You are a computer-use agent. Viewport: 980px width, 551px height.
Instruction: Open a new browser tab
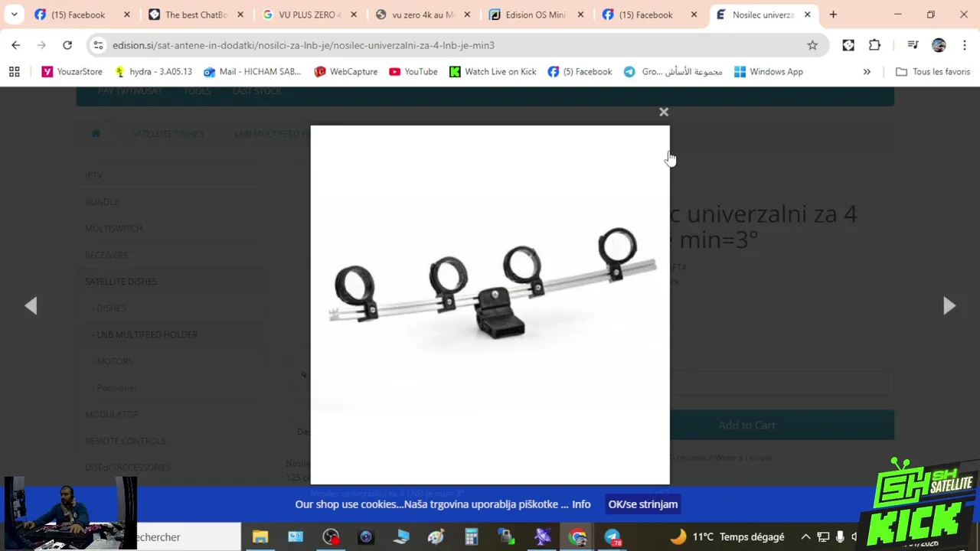[x=833, y=15]
